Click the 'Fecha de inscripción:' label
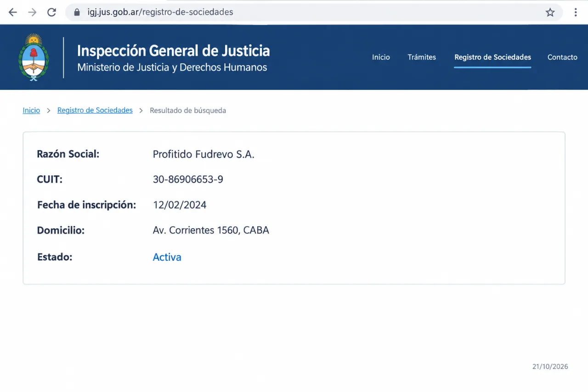The width and height of the screenshot is (588, 392). click(86, 205)
